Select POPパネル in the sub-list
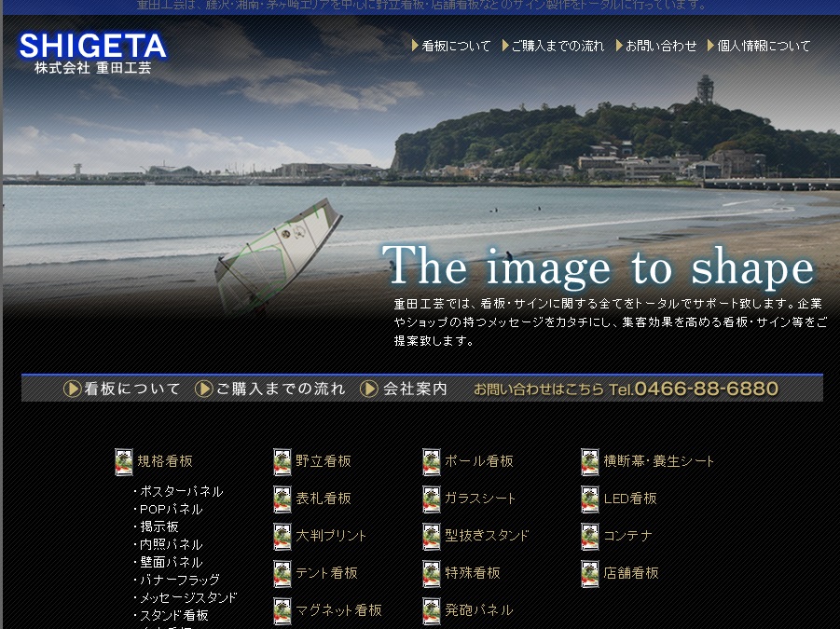Image resolution: width=840 pixels, height=629 pixels. point(171,509)
